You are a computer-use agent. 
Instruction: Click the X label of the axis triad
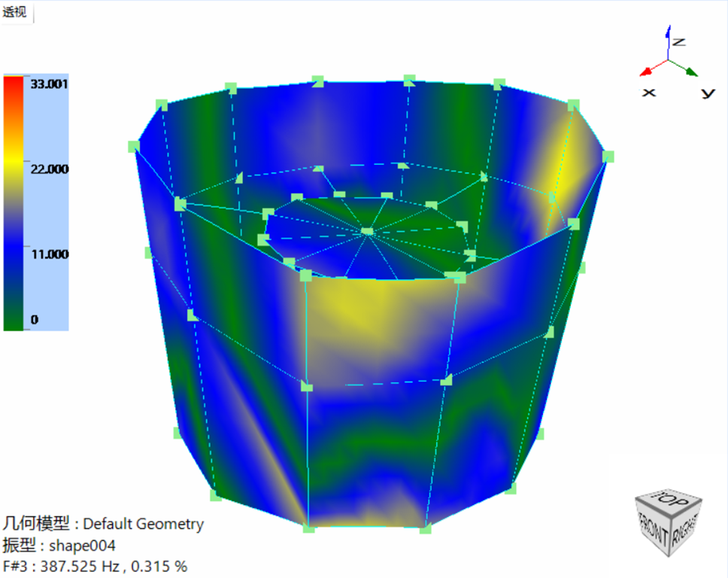click(x=648, y=93)
